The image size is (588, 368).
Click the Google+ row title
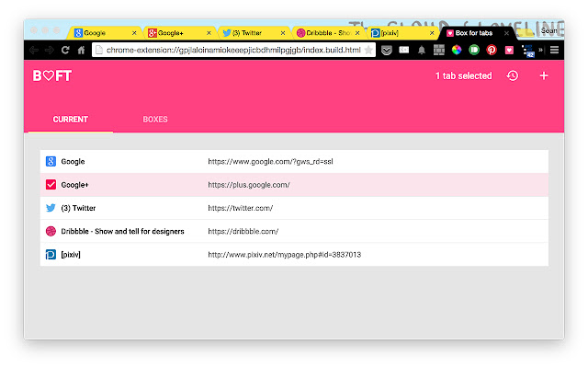(x=74, y=185)
